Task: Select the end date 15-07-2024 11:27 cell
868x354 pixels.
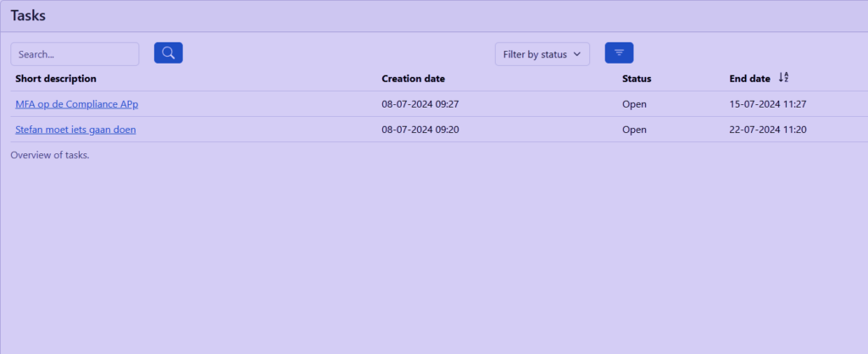Action: pyautogui.click(x=767, y=104)
